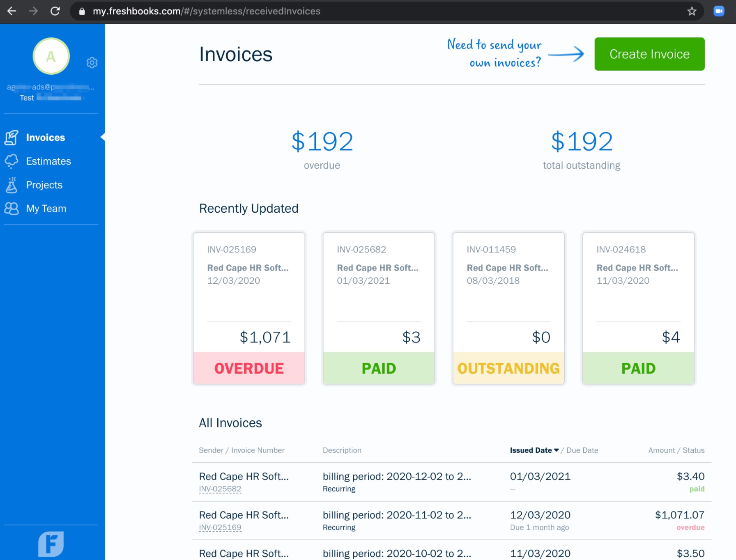
Task: Open invoice link INV-025682
Action: click(220, 489)
